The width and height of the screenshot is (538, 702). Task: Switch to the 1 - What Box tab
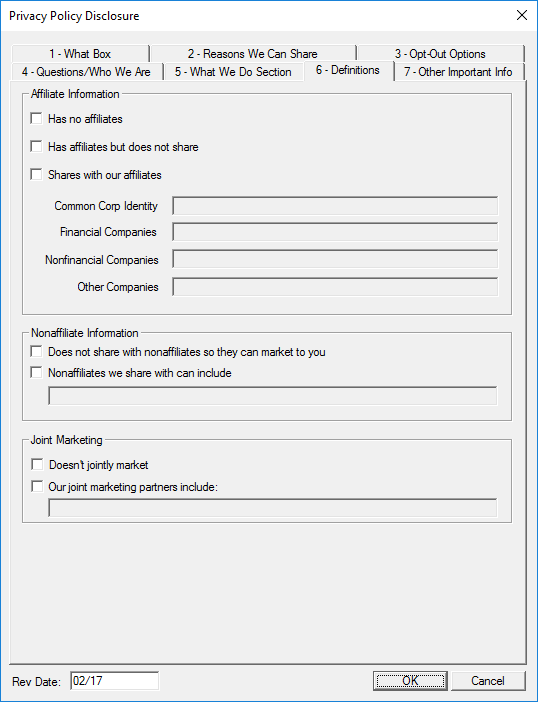click(80, 54)
